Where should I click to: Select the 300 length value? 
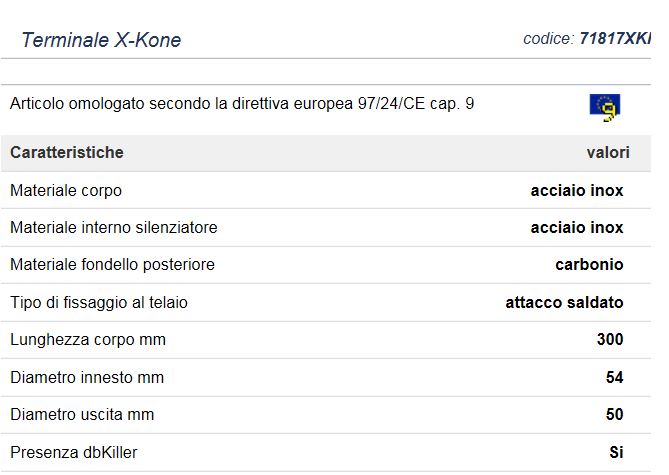pos(610,340)
